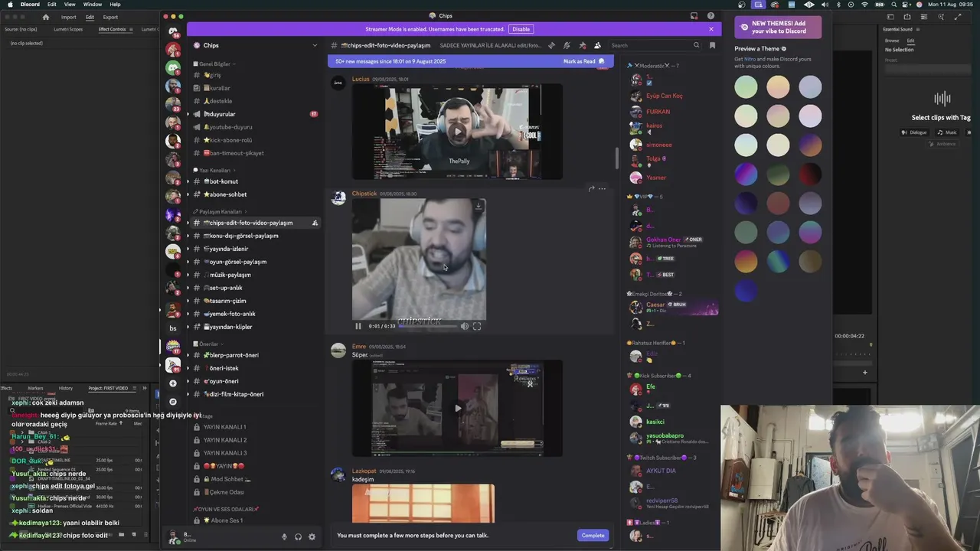Open Premiere Import tab

68,17
